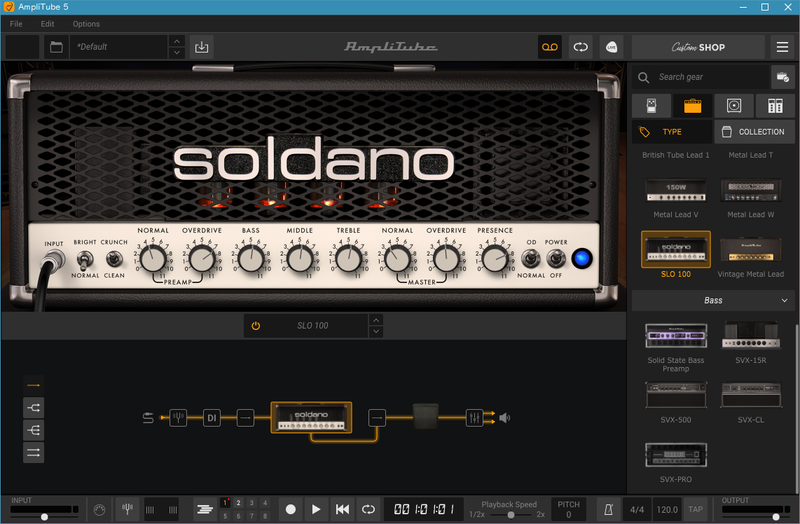Viewport: 800px width, 524px height.
Task: Select the three-way split routing layout
Action: (34, 430)
